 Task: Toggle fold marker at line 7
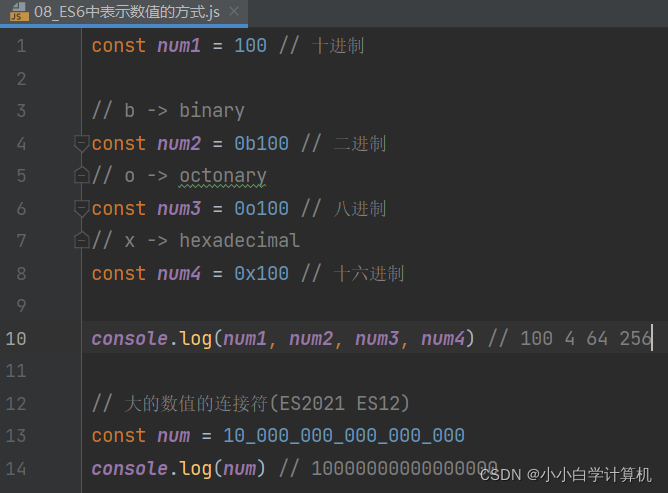[81, 241]
